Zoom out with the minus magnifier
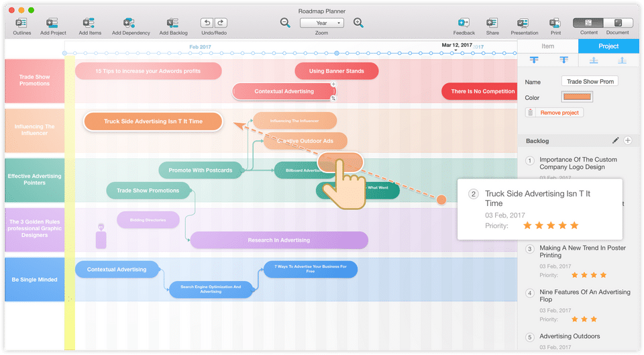 click(x=285, y=23)
